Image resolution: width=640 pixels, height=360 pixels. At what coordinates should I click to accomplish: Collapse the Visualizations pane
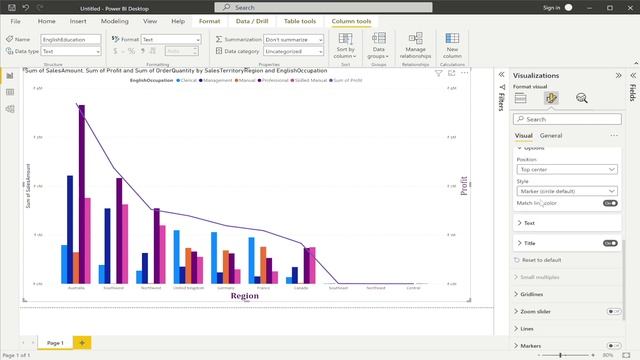pyautogui.click(x=618, y=76)
